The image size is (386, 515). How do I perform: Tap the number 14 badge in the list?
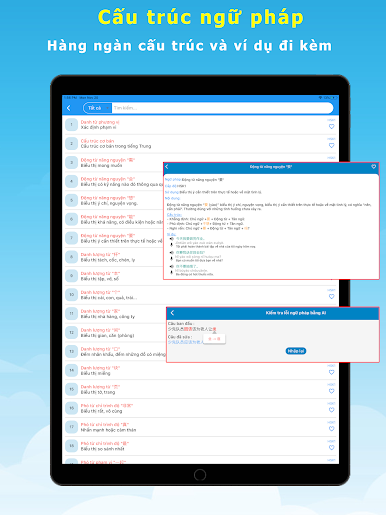point(71,370)
